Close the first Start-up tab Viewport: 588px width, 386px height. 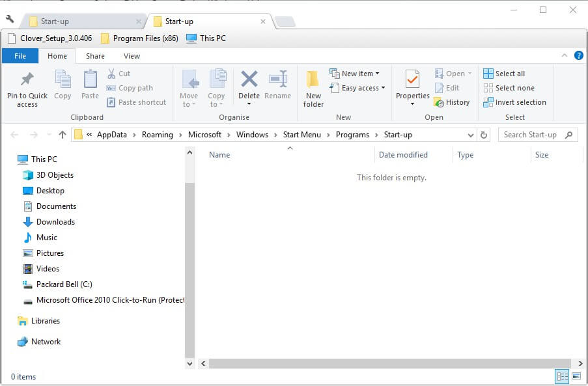click(139, 21)
